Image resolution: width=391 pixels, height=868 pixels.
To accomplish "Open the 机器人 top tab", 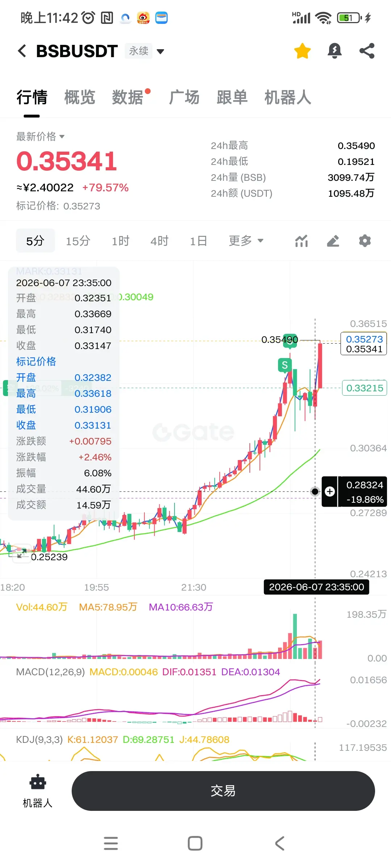I will 288,97.
